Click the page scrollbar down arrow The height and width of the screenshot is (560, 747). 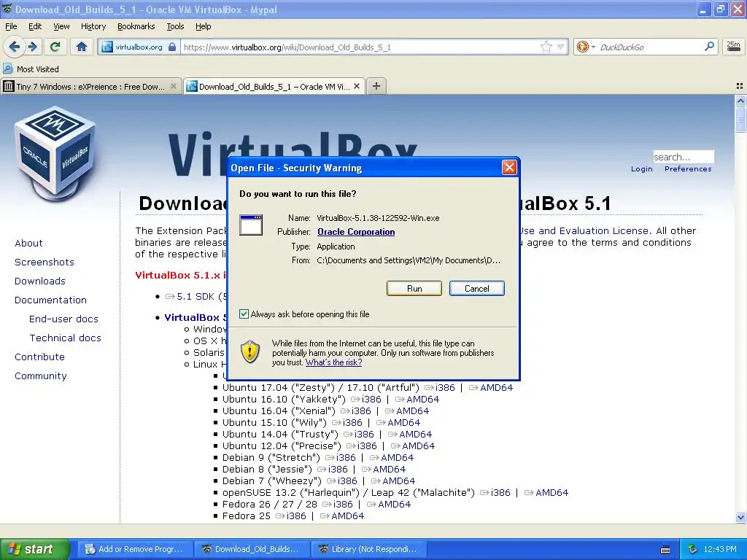pyautogui.click(x=740, y=517)
